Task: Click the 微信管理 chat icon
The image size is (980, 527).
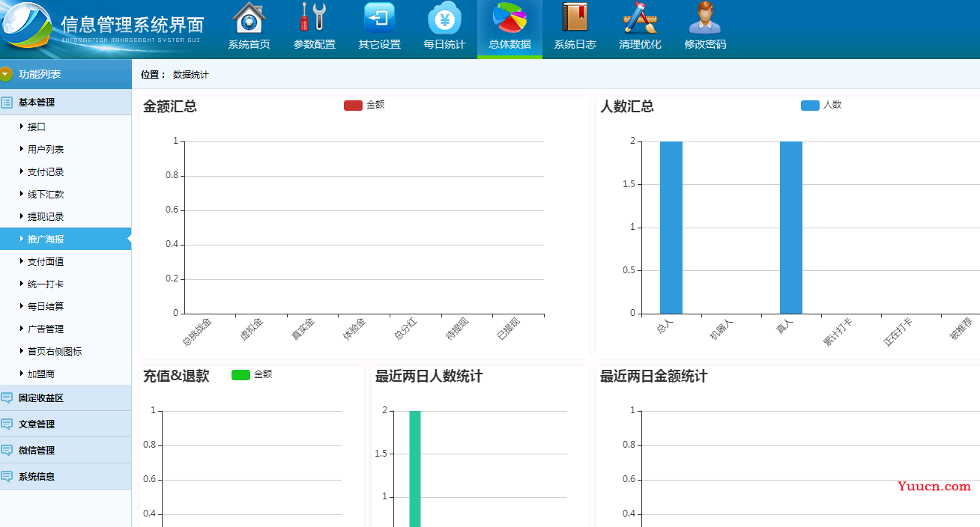Action: [x=7, y=450]
